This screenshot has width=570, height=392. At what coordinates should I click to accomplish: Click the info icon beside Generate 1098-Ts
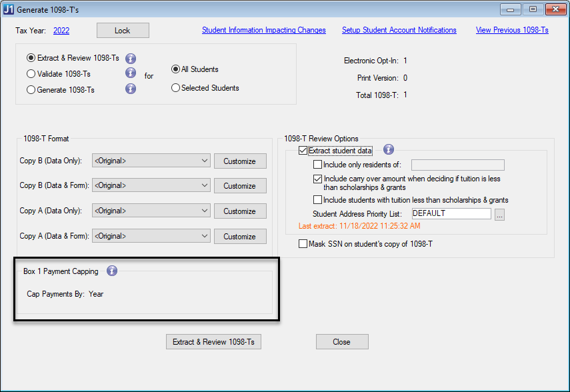(x=131, y=89)
